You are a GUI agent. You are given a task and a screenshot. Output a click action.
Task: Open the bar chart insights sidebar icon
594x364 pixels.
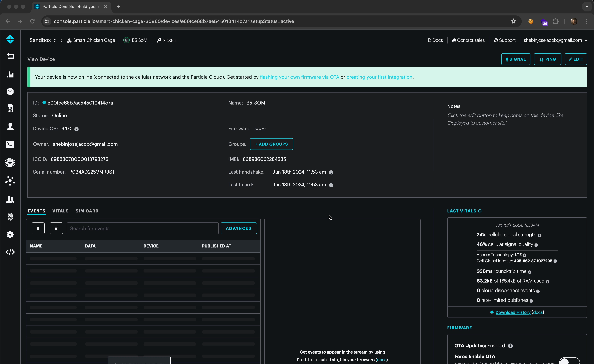10,75
